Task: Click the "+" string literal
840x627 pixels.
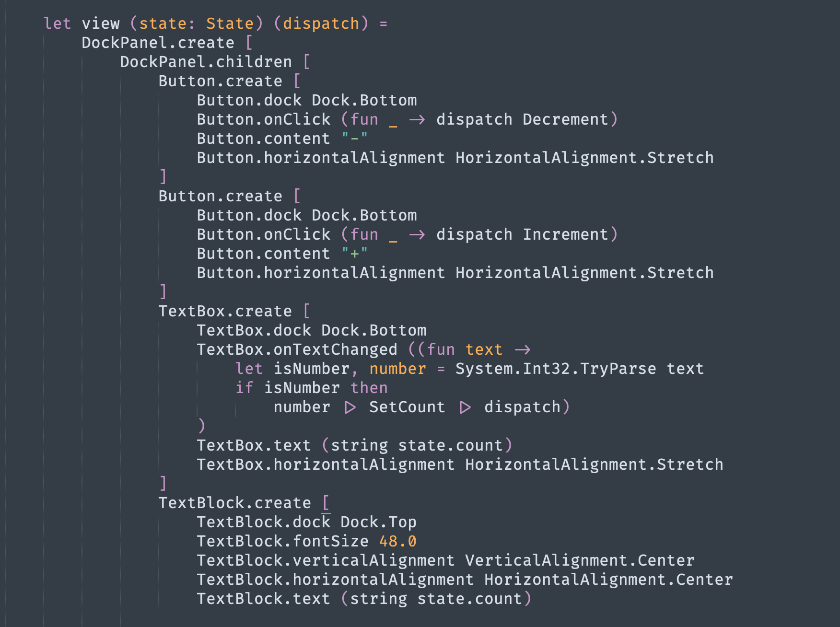Action: pyautogui.click(x=354, y=254)
